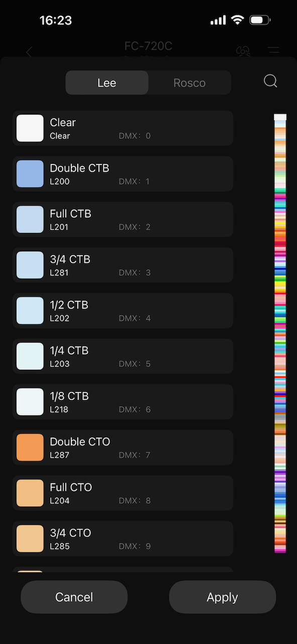297x644 pixels.
Task: Select the Double CTO L287 entry
Action: (x=123, y=447)
